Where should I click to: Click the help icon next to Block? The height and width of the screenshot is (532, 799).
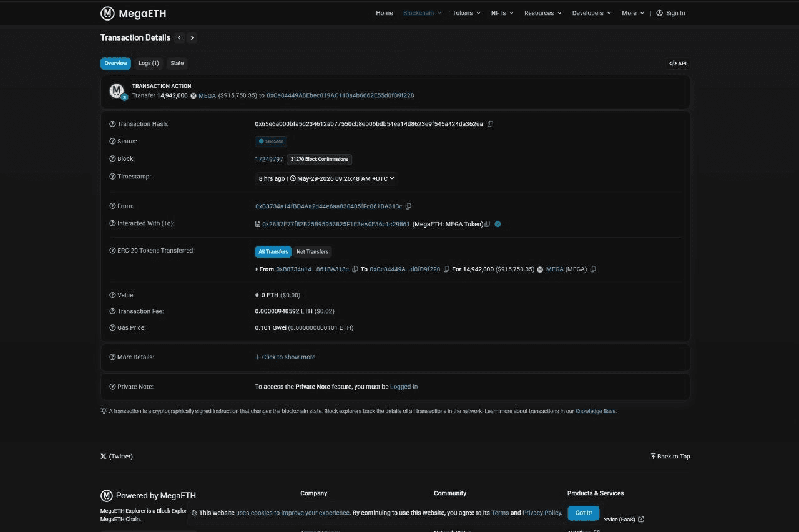pos(112,159)
